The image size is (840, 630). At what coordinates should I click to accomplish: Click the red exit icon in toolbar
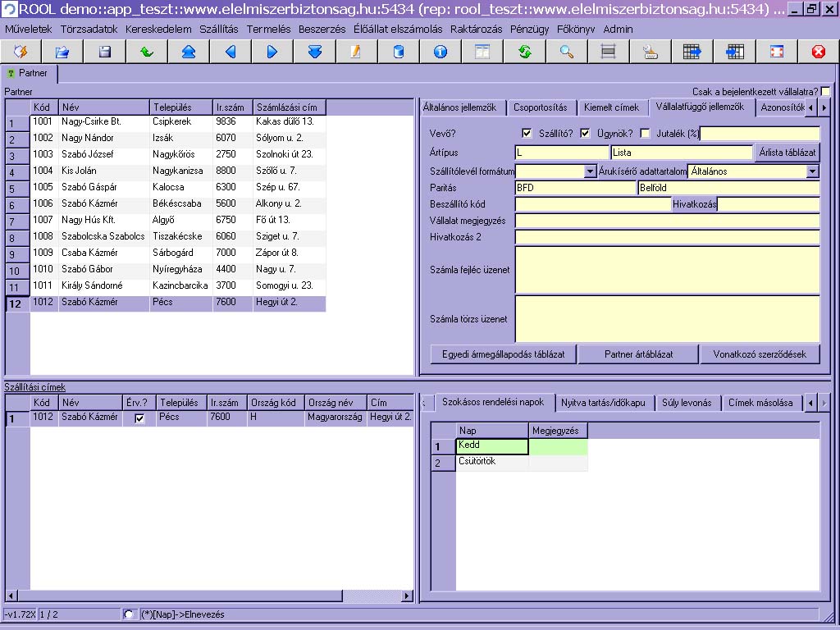pos(818,52)
